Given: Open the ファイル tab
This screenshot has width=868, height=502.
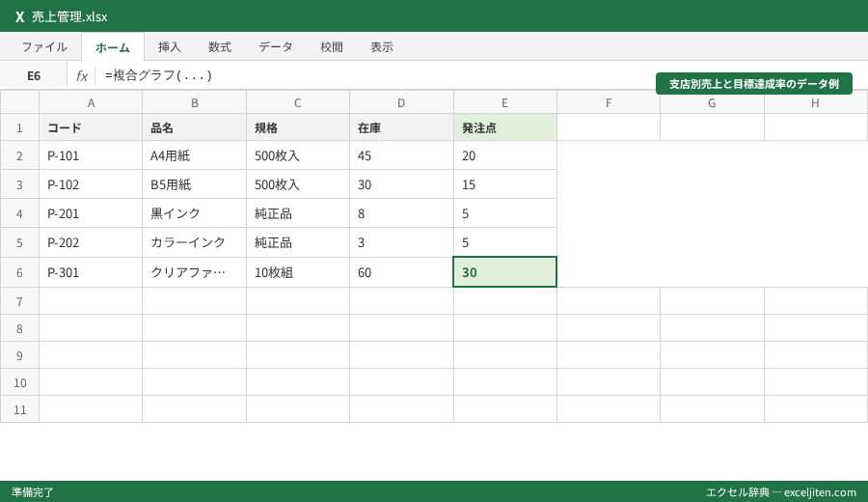Looking at the screenshot, I should [x=44, y=47].
